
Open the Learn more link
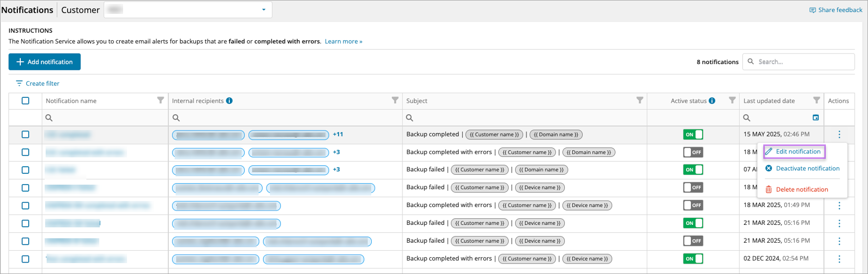tap(343, 42)
